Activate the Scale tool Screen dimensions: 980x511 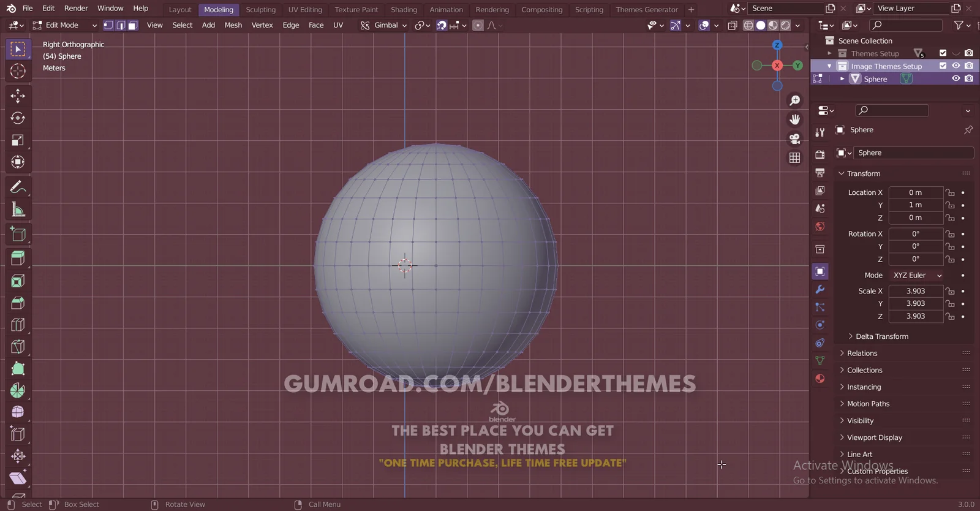[18, 140]
